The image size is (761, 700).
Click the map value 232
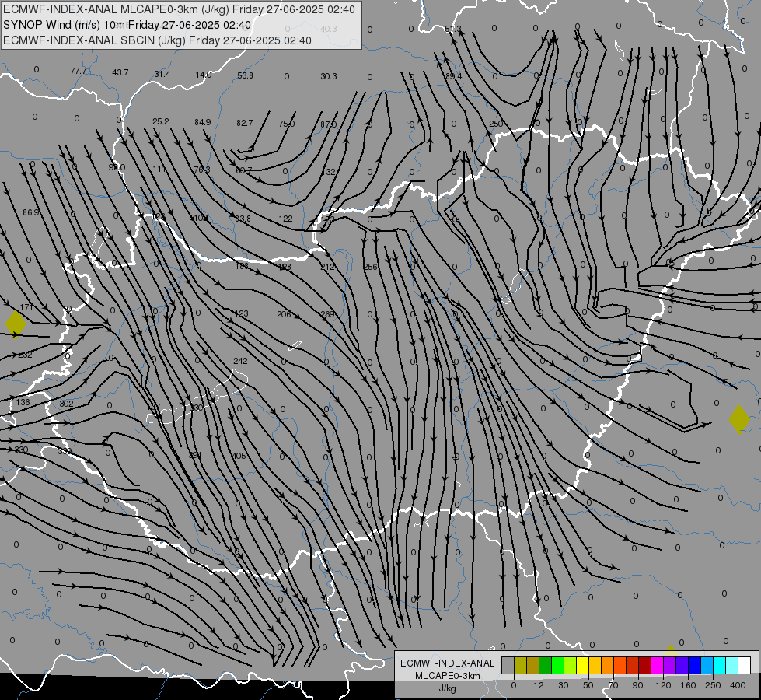25,355
